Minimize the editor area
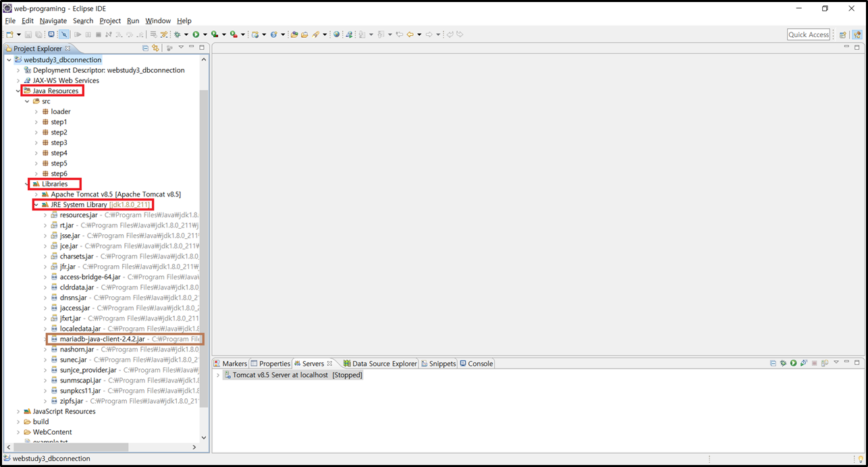The width and height of the screenshot is (868, 467). 847,47
